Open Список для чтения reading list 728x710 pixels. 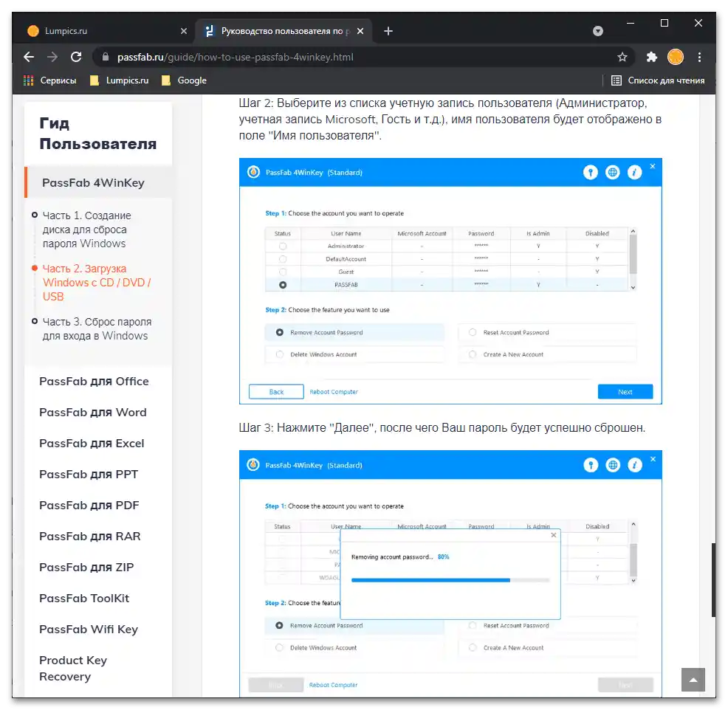[x=658, y=80]
